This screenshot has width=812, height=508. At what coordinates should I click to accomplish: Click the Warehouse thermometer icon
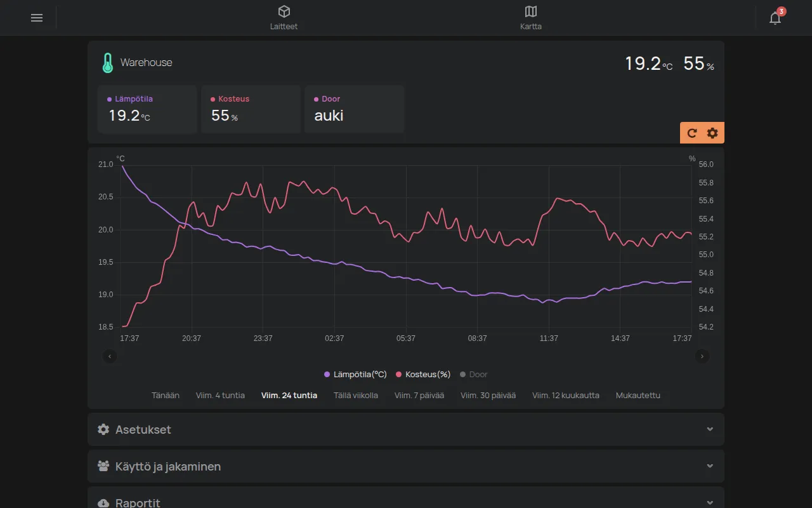(108, 63)
